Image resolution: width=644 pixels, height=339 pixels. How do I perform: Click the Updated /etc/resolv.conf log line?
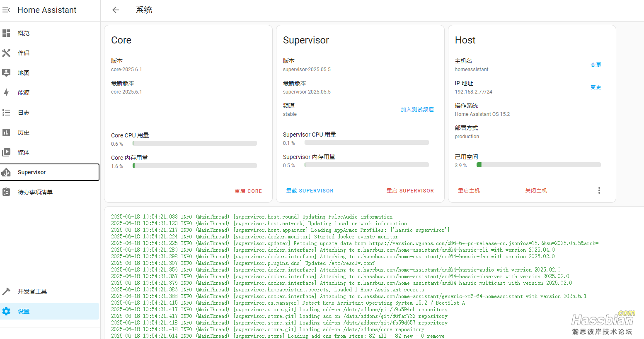[243, 263]
